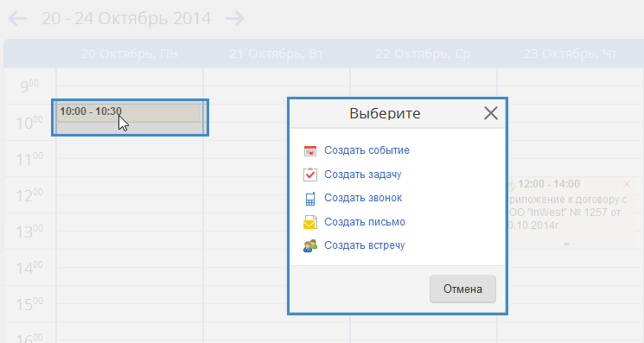
Task: Click the envelope icon for Создать письмо
Action: [x=310, y=222]
